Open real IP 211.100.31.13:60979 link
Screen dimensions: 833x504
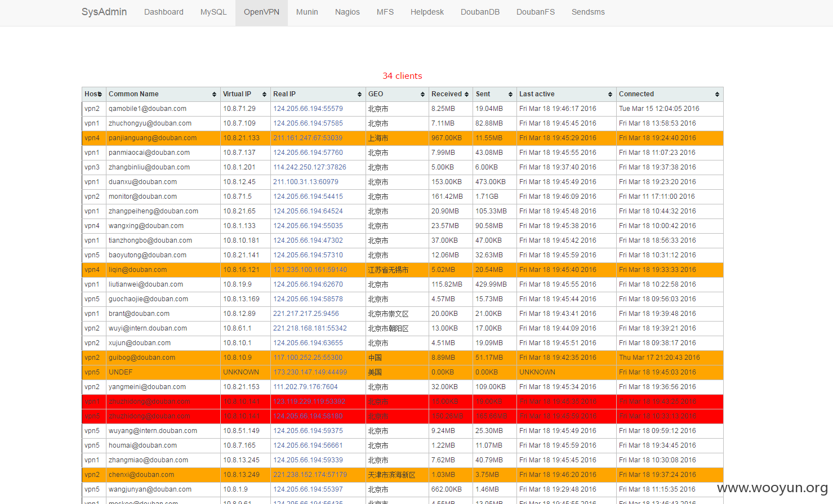306,182
